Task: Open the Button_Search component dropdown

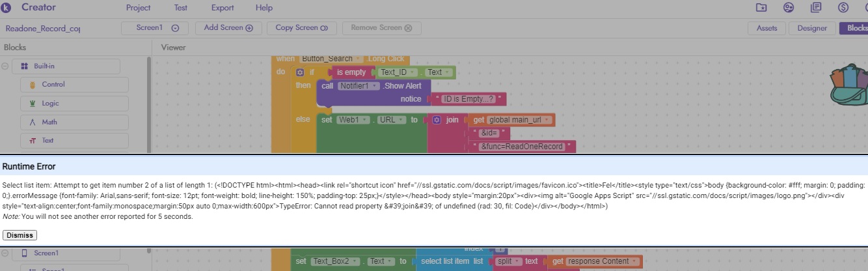Action: tap(359, 59)
